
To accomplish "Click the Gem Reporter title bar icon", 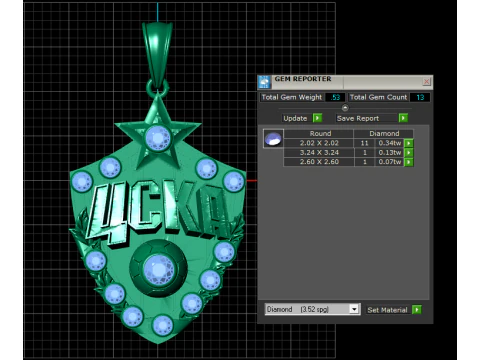I will coord(265,82).
